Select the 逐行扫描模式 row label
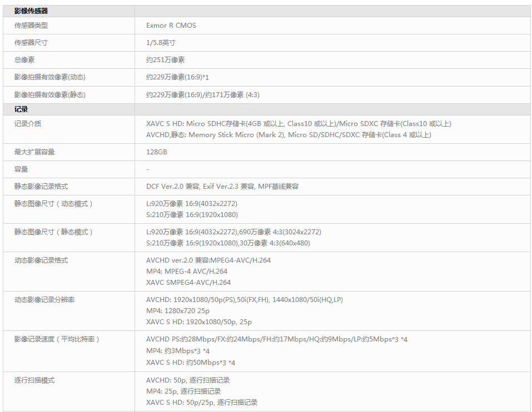 click(x=34, y=380)
